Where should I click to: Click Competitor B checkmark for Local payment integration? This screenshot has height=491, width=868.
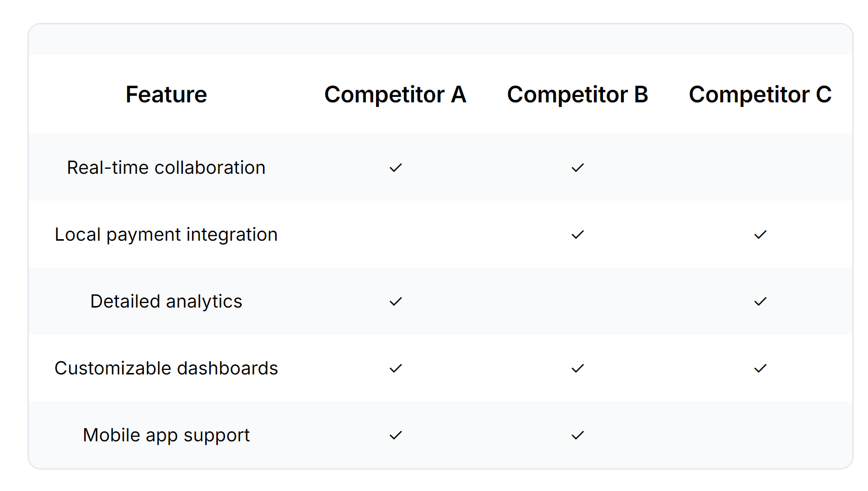tap(578, 235)
